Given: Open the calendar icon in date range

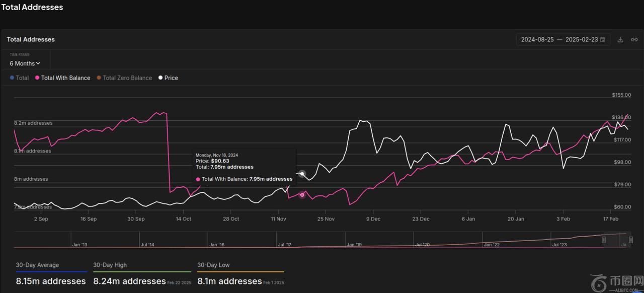Looking at the screenshot, I should coord(603,40).
